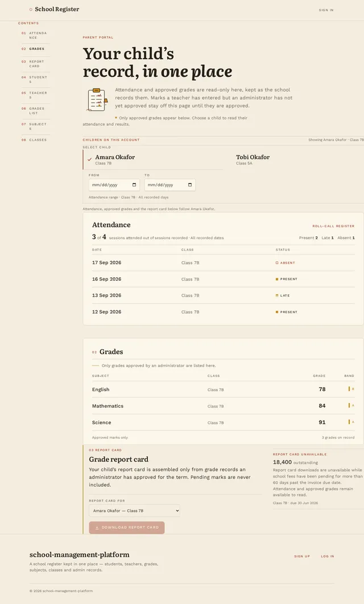Open the Report card for dropdown
The height and width of the screenshot is (604, 364).
[x=134, y=511]
